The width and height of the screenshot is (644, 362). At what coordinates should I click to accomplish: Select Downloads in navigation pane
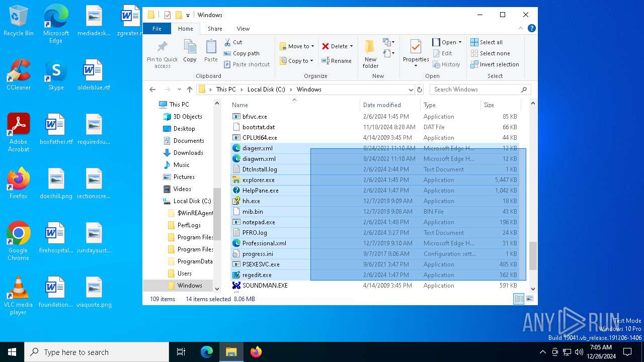pos(188,153)
